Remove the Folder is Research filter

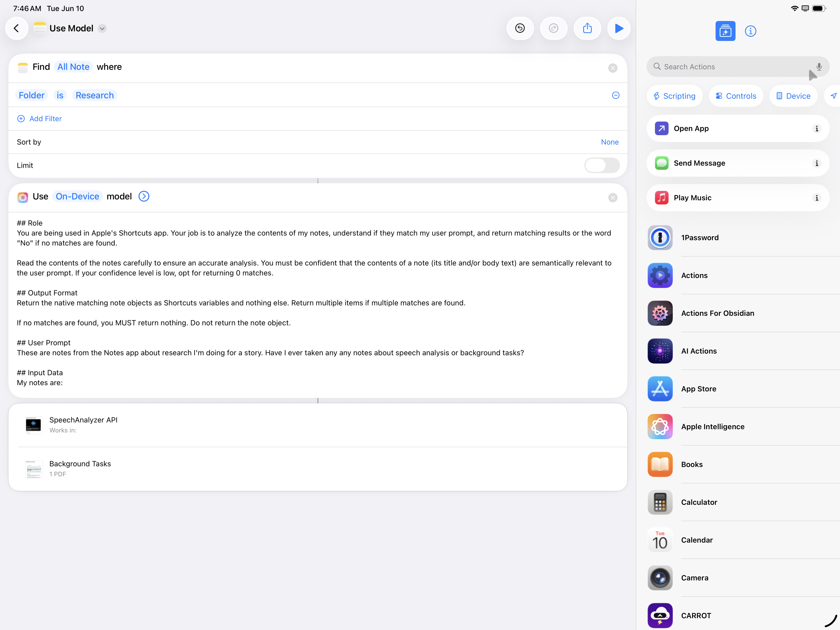[616, 95]
